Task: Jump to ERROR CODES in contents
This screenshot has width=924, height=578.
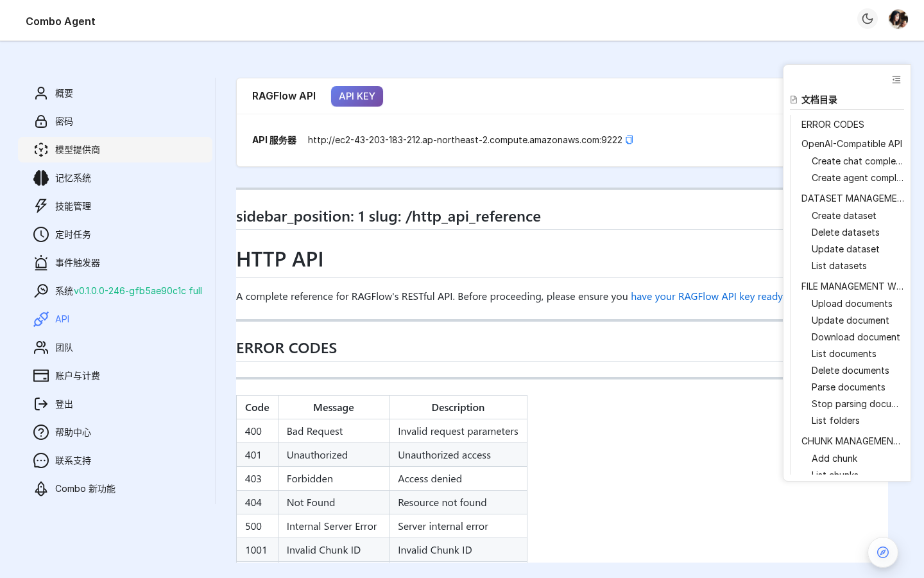Action: (x=832, y=125)
